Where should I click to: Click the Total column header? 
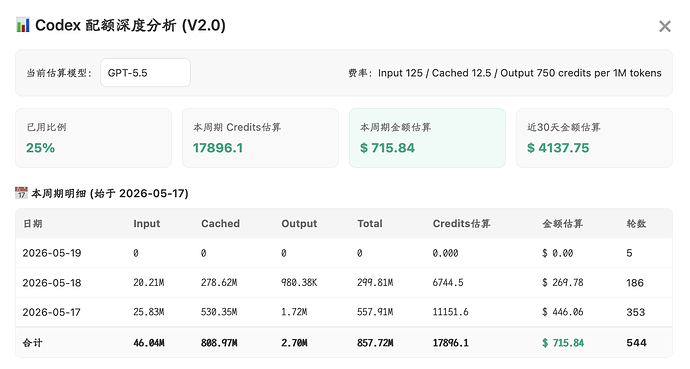click(x=370, y=223)
